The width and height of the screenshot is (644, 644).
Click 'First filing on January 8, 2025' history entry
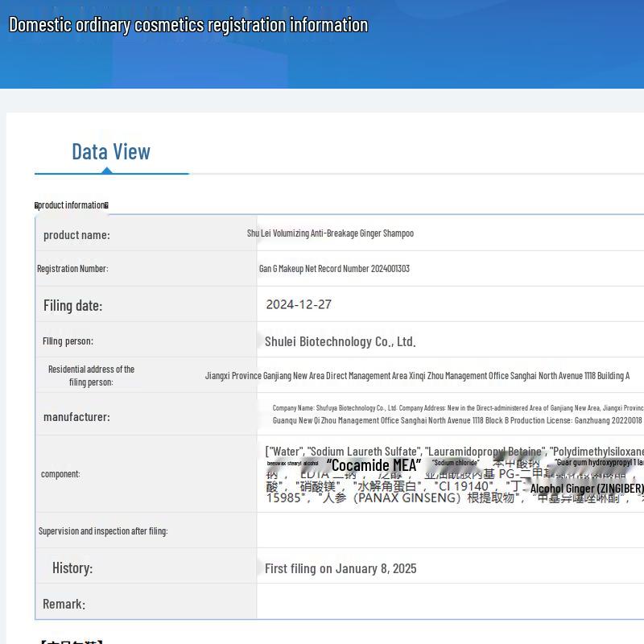pyautogui.click(x=341, y=568)
